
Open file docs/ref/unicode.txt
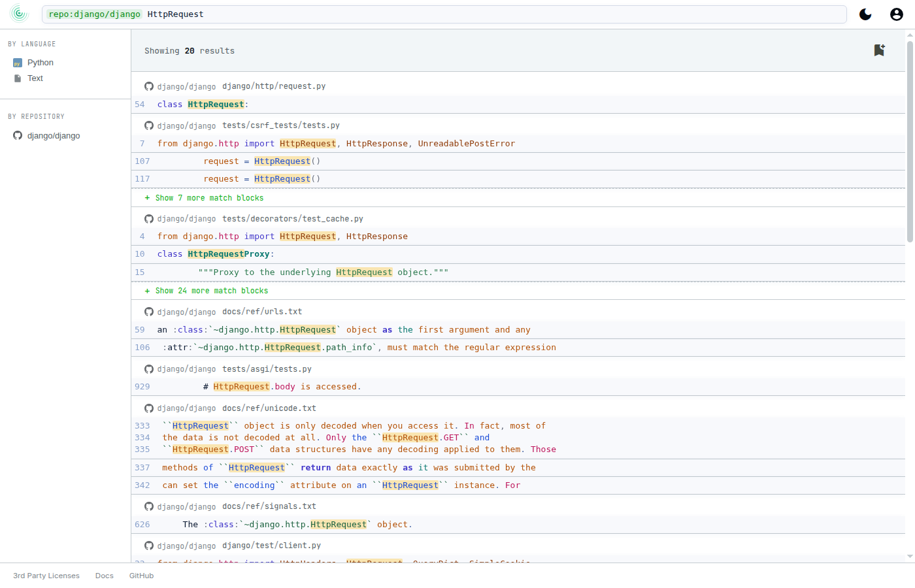[x=269, y=408]
